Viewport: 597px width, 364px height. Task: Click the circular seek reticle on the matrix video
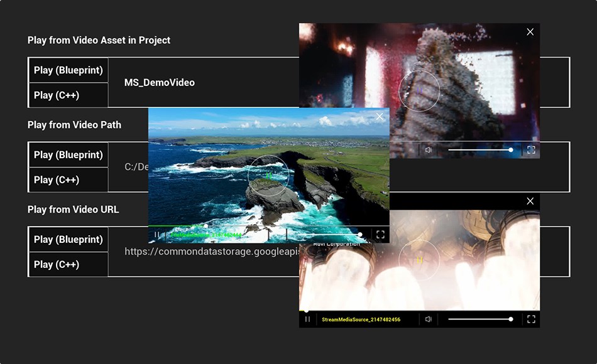click(420, 92)
